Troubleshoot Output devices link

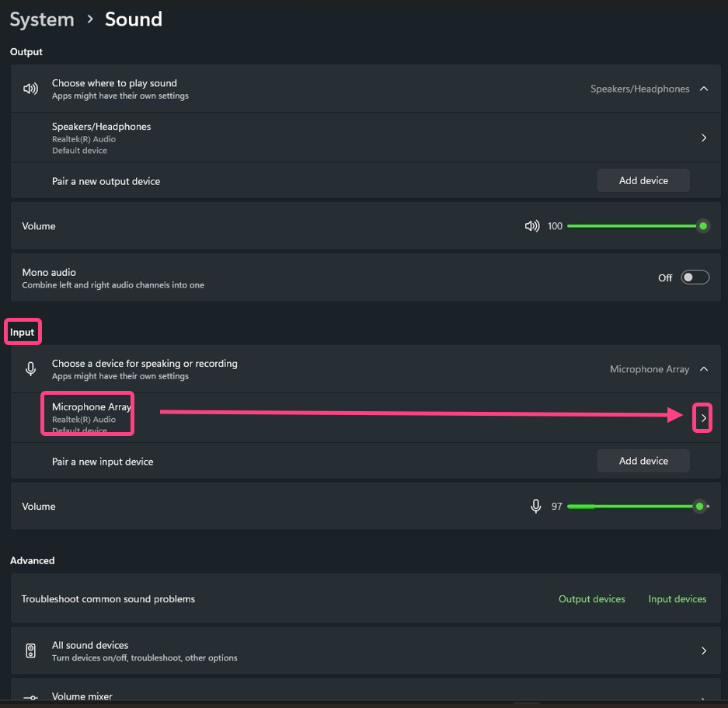coord(592,599)
